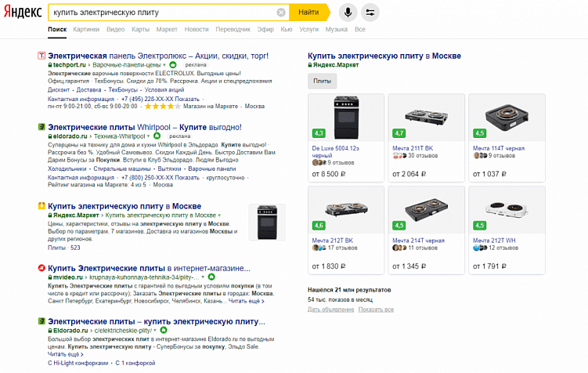588x373 pixels.
Task: Click the red mvideo.ru favicon
Action: (41, 268)
